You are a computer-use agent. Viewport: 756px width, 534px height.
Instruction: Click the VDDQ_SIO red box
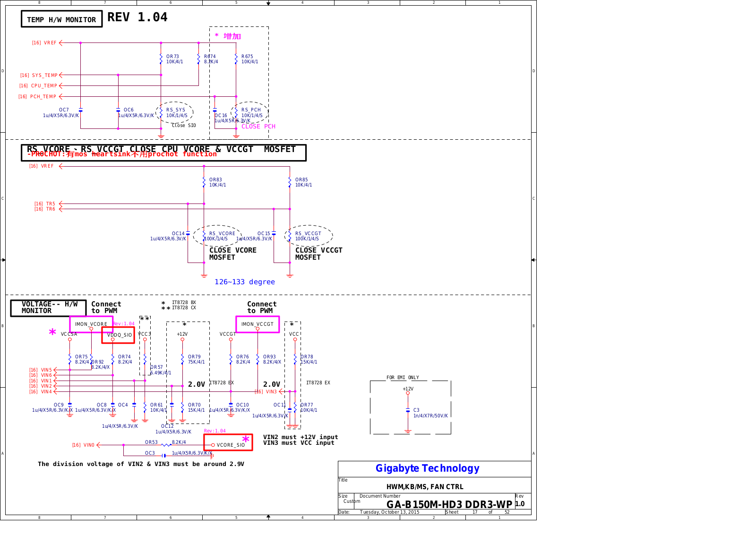pos(118,335)
